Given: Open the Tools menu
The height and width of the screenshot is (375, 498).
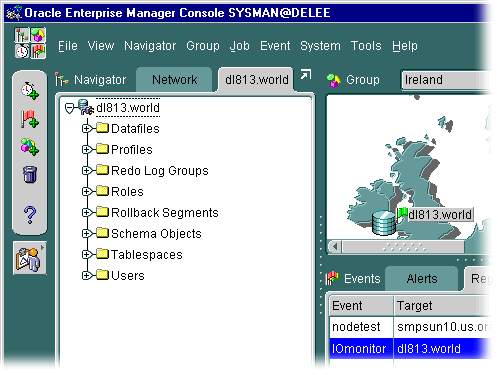Looking at the screenshot, I should (x=366, y=46).
